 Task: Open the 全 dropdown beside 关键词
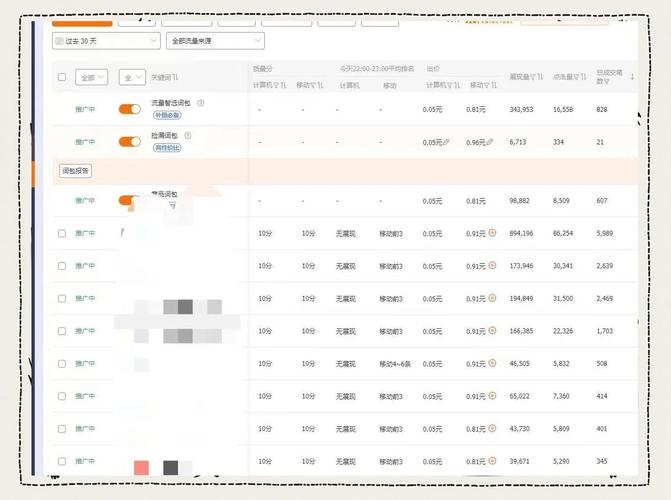pyautogui.click(x=132, y=77)
